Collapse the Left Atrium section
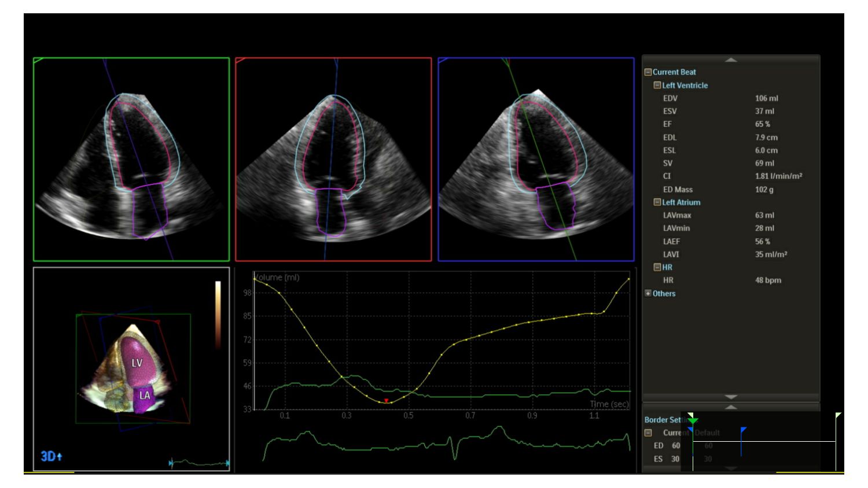Screen dimensions: 868x488 coord(657,202)
